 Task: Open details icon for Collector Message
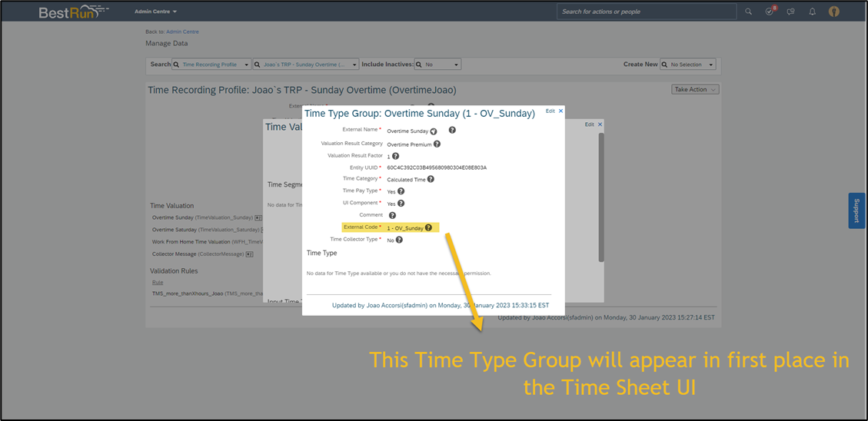(x=249, y=254)
